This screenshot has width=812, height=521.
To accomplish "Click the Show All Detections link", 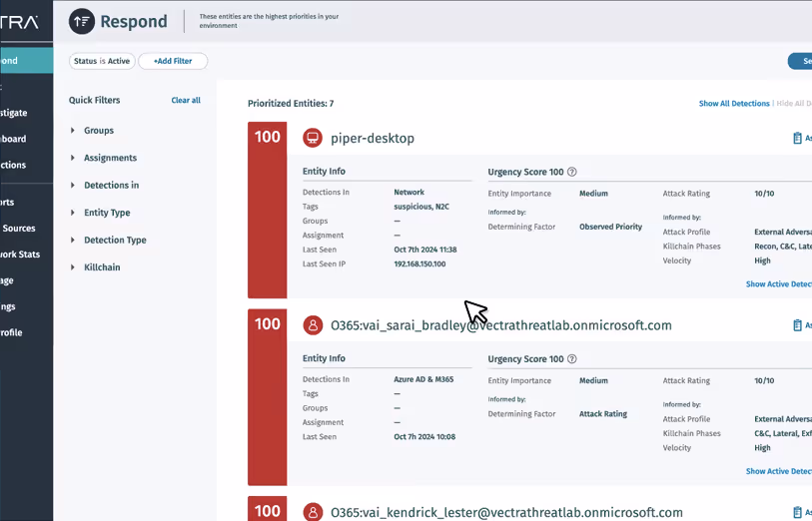I will pyautogui.click(x=734, y=104).
